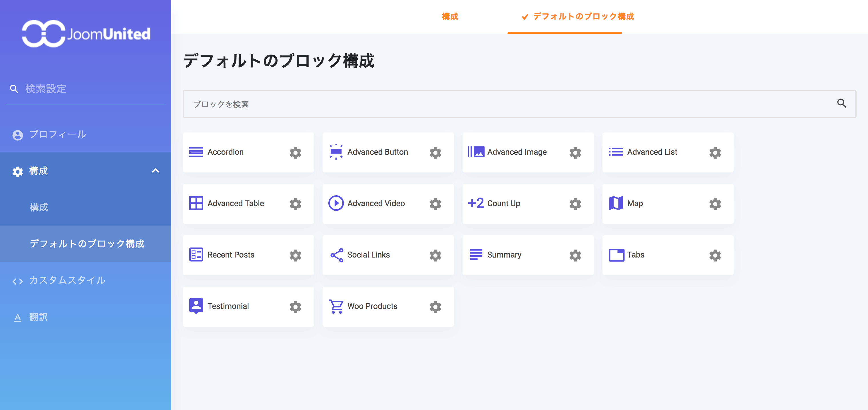Click the Count Up +2 icon
This screenshot has height=410, width=868.
tap(476, 203)
